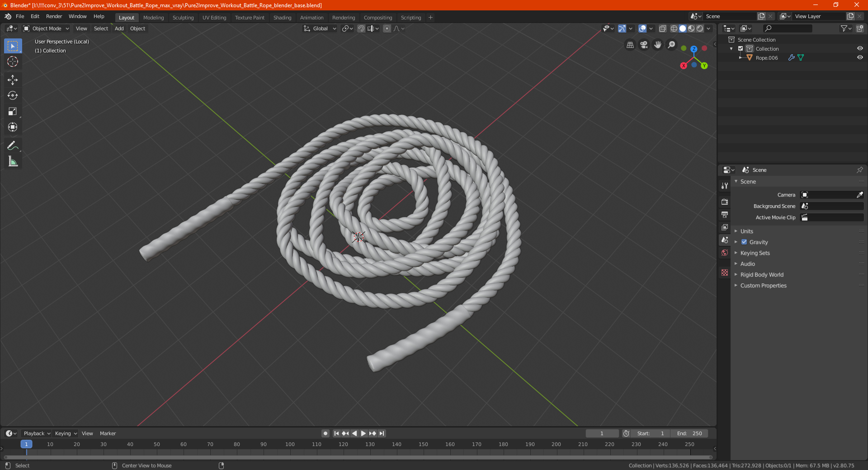
Task: Switch to rendered viewport shading
Action: [x=700, y=28]
